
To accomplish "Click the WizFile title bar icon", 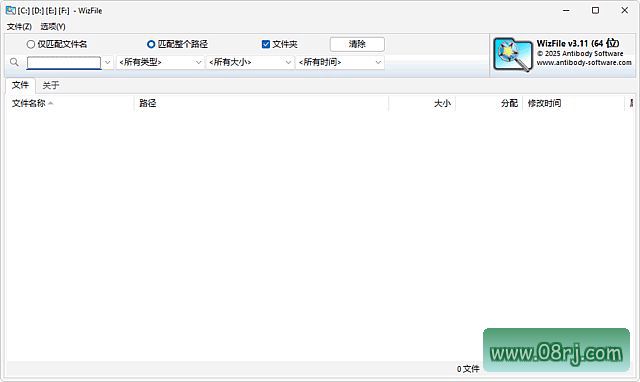I will click(11, 11).
